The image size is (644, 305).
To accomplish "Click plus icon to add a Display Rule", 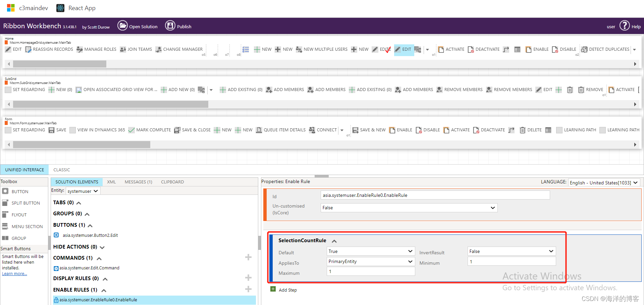I will 248,278.
